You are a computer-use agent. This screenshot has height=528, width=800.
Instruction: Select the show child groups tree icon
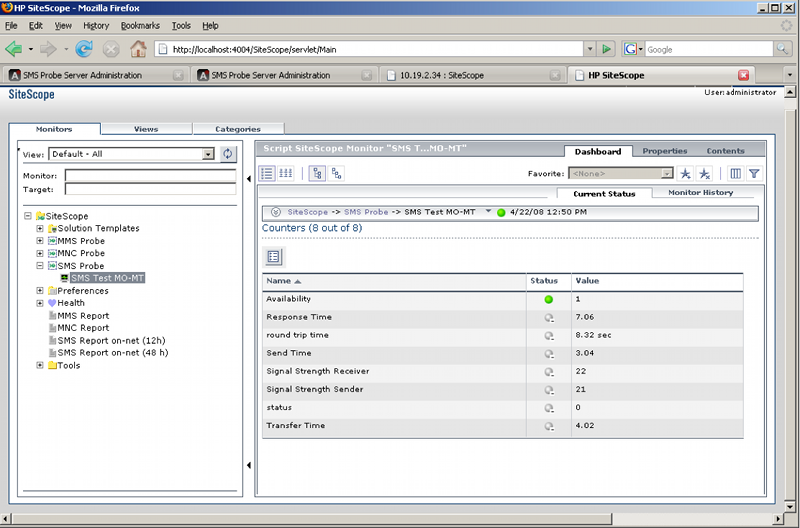(317, 173)
